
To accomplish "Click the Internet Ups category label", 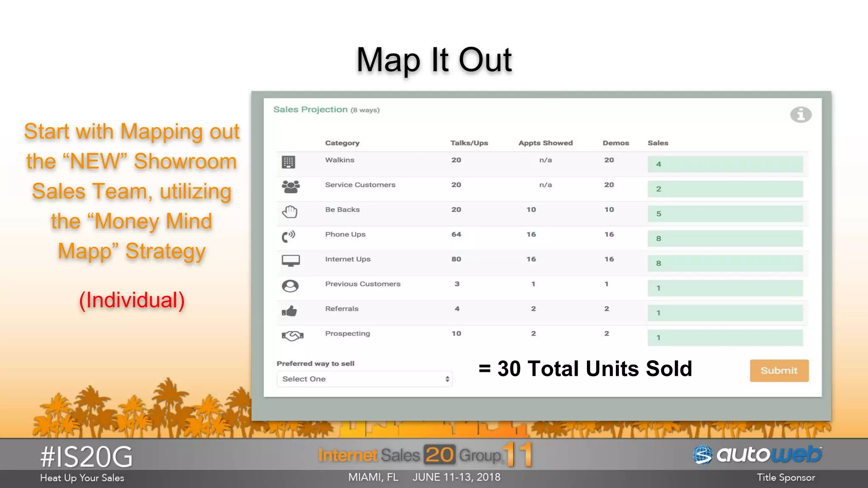I will coord(348,259).
